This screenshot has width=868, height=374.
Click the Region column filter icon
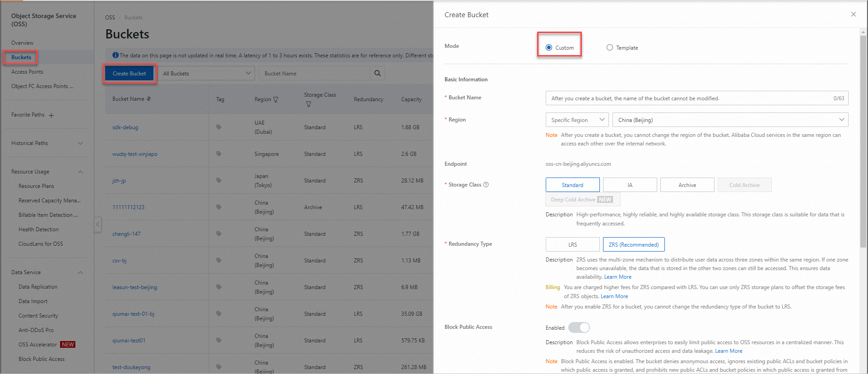(x=276, y=99)
